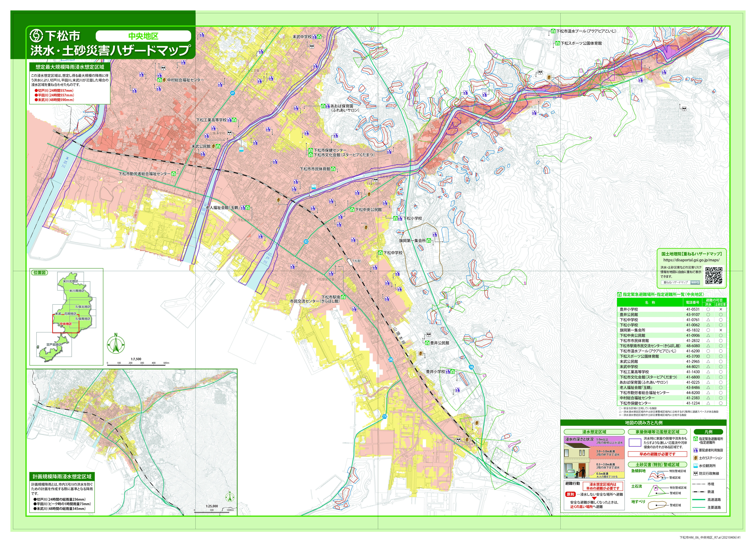The image size is (756, 542).
Task: Select 米川北地区 on the location inset map
Action: (x=70, y=281)
